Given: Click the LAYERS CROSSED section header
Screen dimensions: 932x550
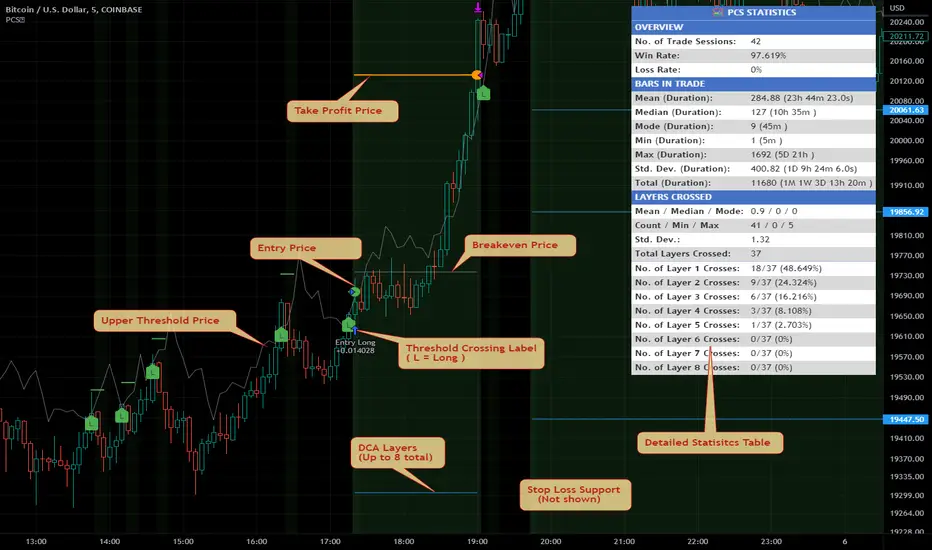Looking at the screenshot, I should (753, 197).
